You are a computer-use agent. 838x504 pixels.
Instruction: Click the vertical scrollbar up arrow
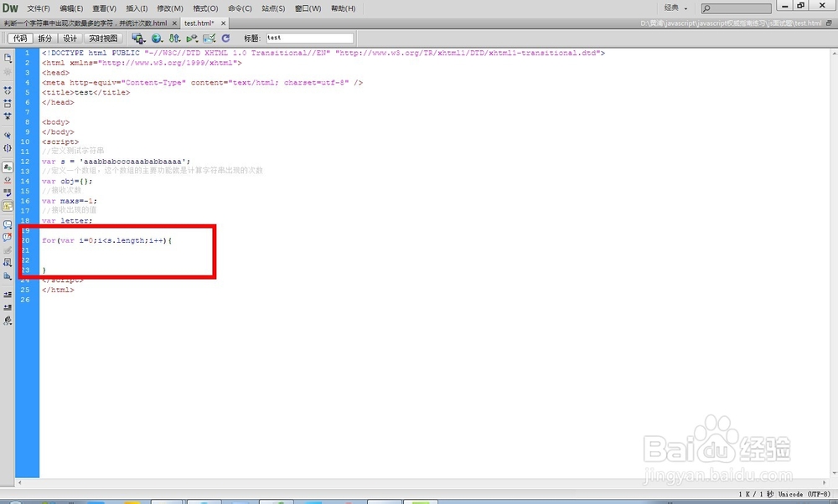tap(834, 54)
